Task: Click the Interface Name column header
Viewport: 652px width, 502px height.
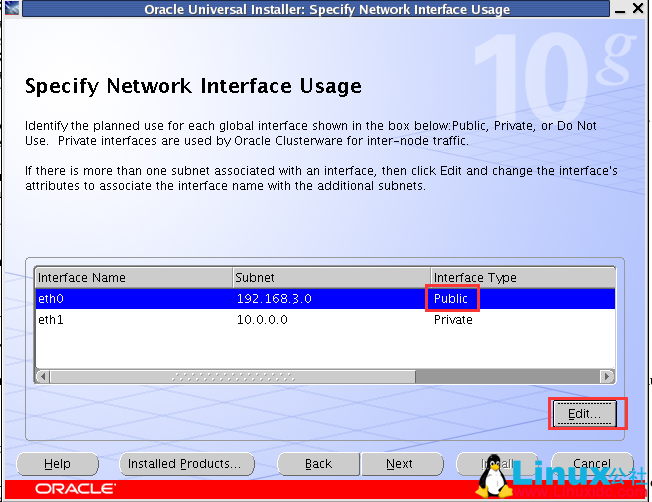Action: coord(133,277)
